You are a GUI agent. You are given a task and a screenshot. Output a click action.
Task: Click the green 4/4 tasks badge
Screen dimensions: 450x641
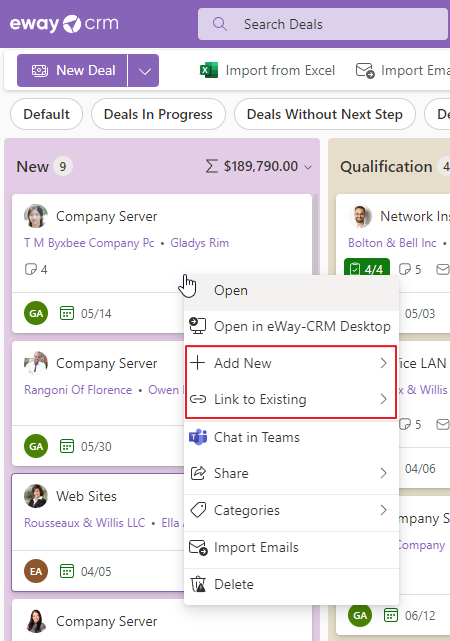pos(367,269)
